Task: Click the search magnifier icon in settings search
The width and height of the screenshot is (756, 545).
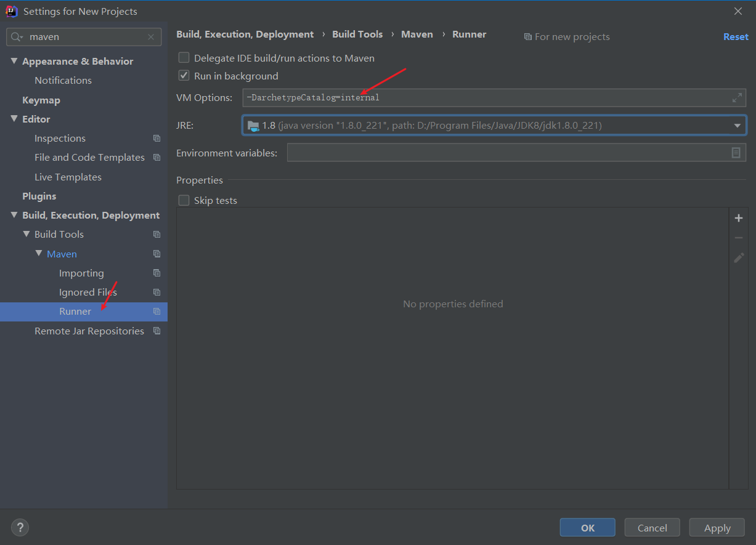Action: 15,37
